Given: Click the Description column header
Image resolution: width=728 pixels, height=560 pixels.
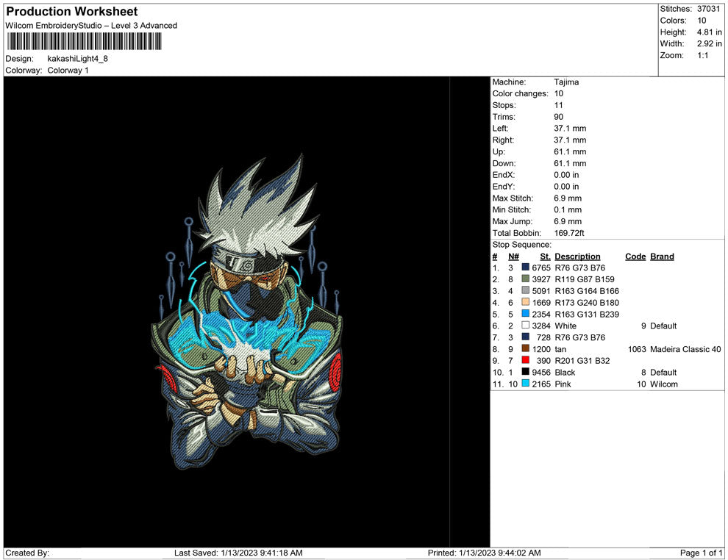Looking at the screenshot, I should [x=579, y=256].
